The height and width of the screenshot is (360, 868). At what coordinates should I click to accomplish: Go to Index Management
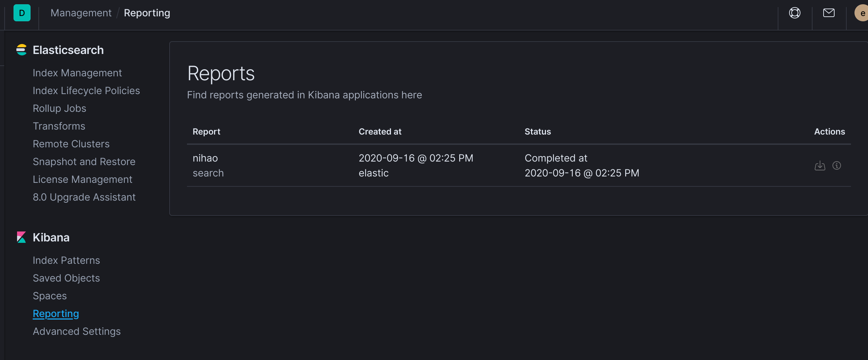tap(77, 72)
